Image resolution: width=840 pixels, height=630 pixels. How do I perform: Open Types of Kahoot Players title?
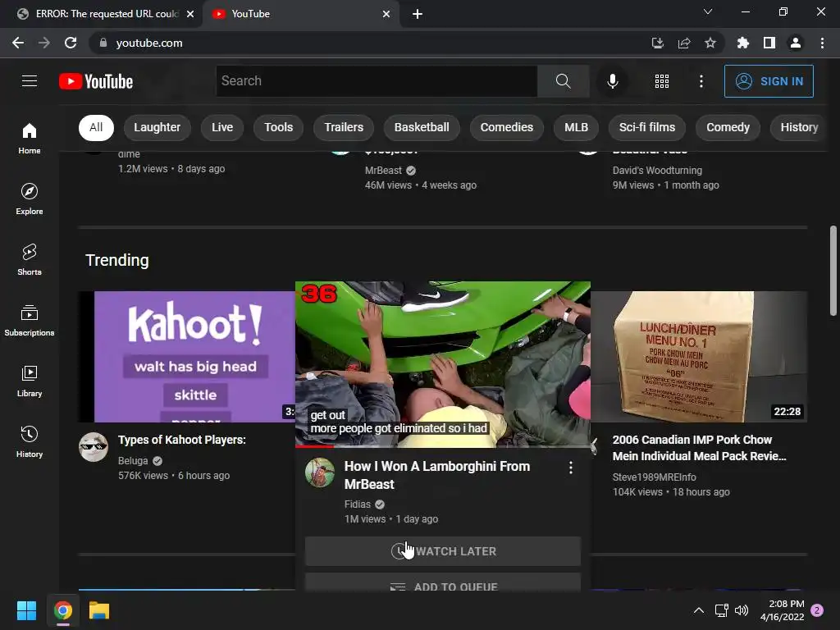[181, 440]
